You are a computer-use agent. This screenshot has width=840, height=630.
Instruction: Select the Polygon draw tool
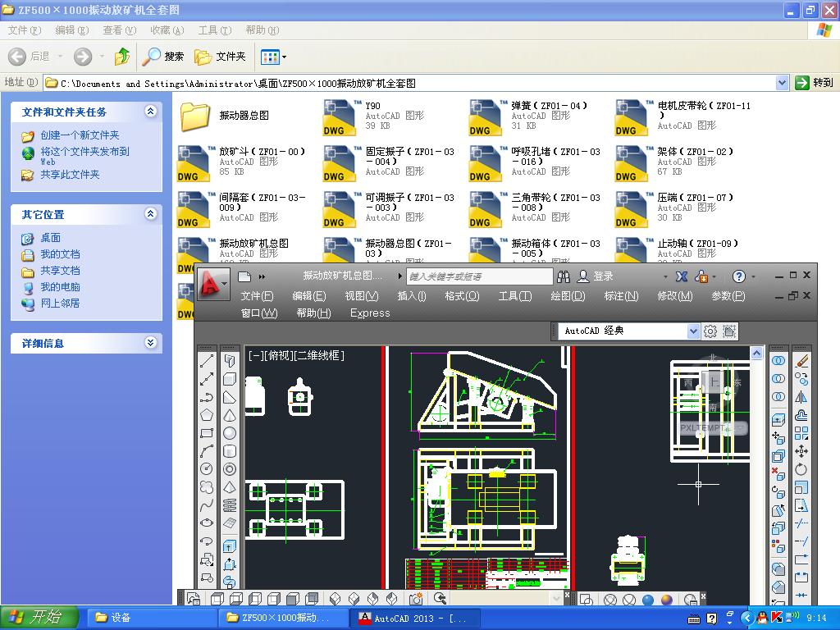[207, 415]
